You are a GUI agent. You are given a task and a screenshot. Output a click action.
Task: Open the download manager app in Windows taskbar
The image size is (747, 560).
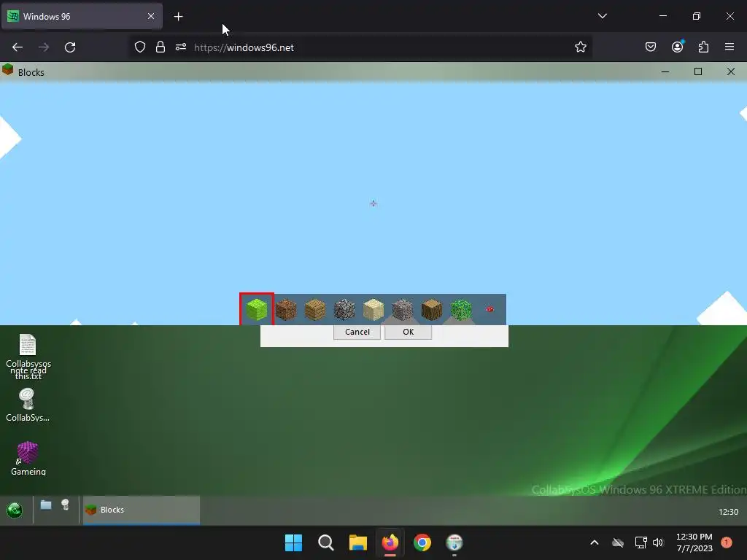pyautogui.click(x=454, y=542)
